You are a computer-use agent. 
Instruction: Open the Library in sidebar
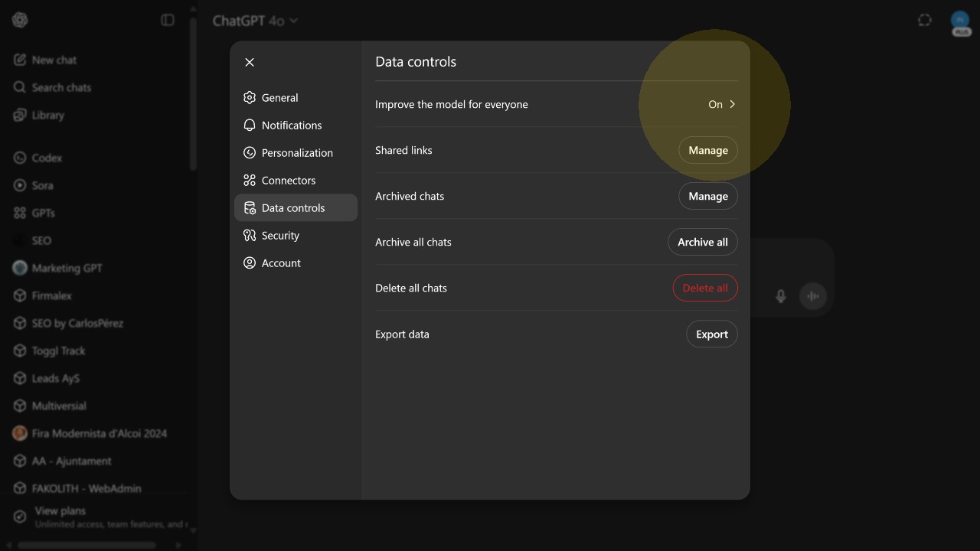(47, 115)
